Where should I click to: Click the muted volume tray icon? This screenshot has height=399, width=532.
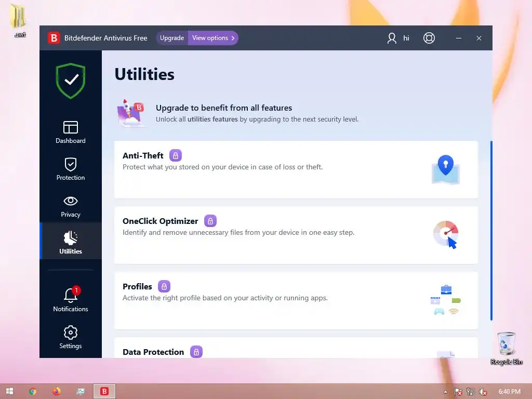pyautogui.click(x=483, y=392)
